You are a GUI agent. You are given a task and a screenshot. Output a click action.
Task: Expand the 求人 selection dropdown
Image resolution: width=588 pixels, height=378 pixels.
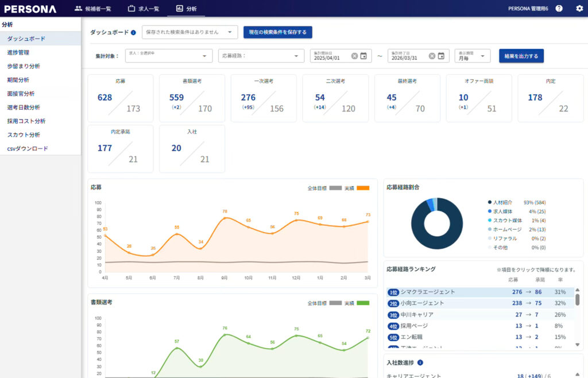click(169, 56)
